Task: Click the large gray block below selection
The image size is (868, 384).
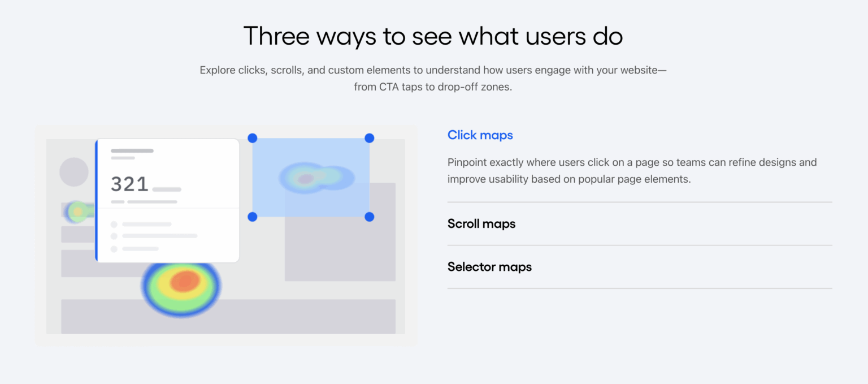Action: (x=340, y=249)
